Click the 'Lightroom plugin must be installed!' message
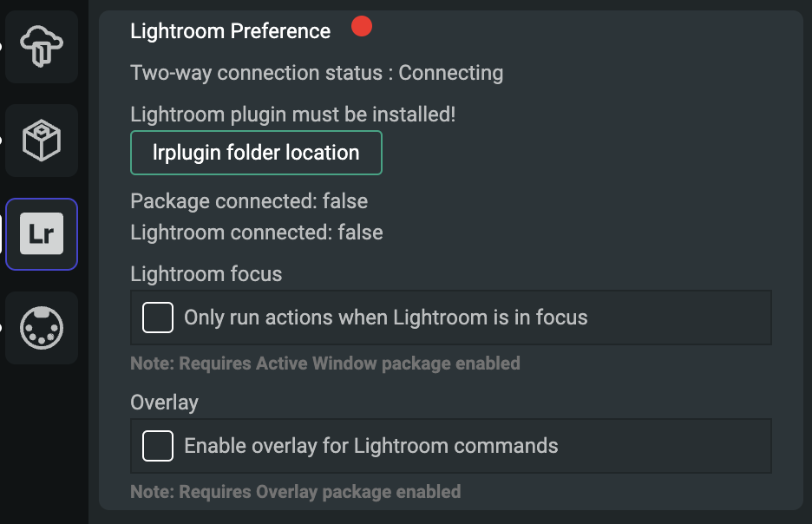 (292, 114)
